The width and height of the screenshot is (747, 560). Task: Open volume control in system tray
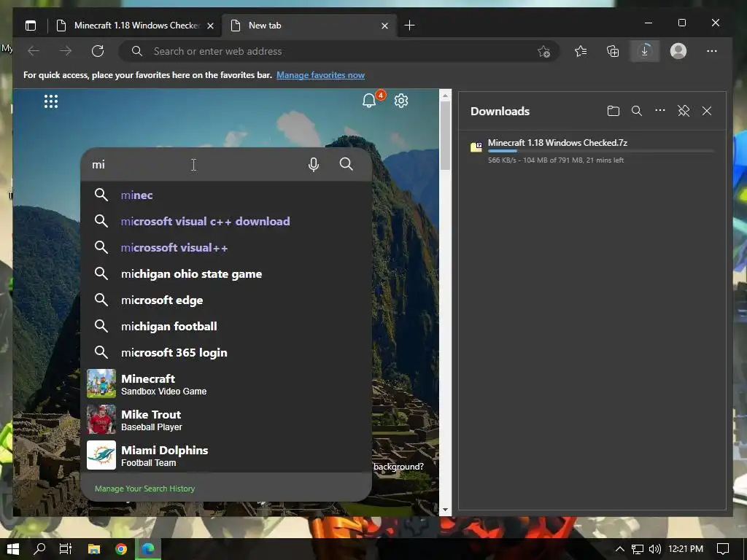pyautogui.click(x=655, y=549)
